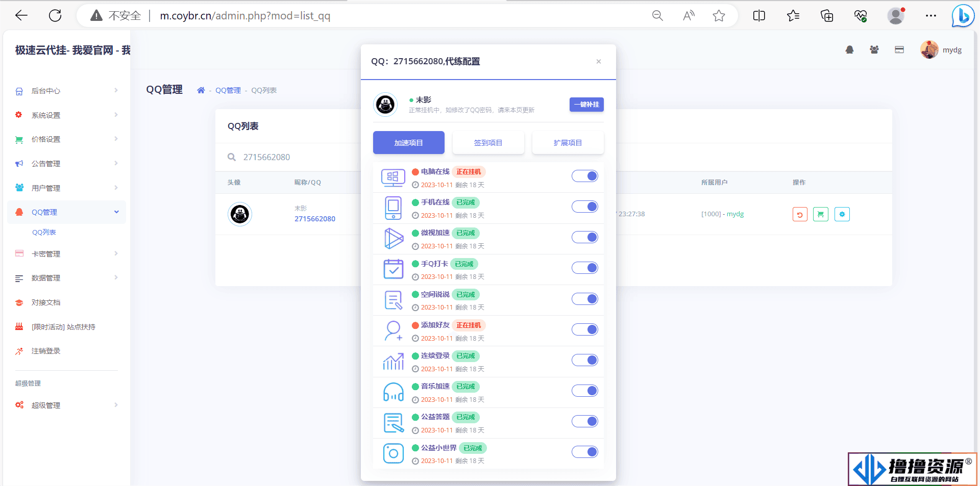The height and width of the screenshot is (486, 980).
Task: Toggle the 手Q打卡 switch
Action: [585, 268]
